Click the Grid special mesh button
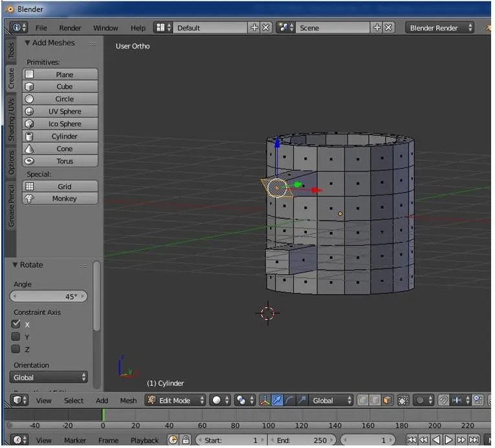Image resolution: width=495 pixels, height=448 pixels. [x=60, y=186]
